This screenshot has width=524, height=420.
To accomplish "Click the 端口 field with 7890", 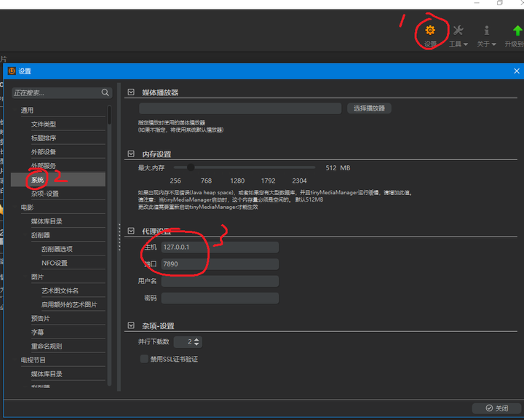I will click(x=220, y=264).
